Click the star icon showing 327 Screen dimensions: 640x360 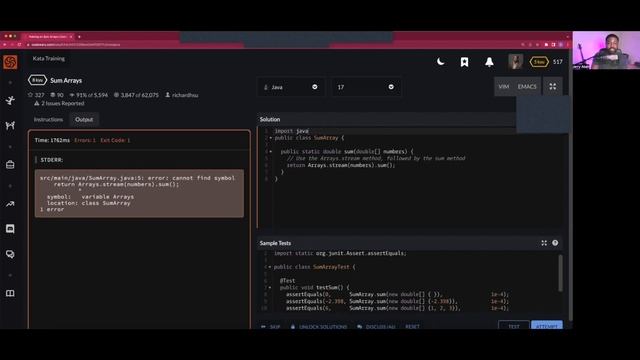(x=30, y=95)
